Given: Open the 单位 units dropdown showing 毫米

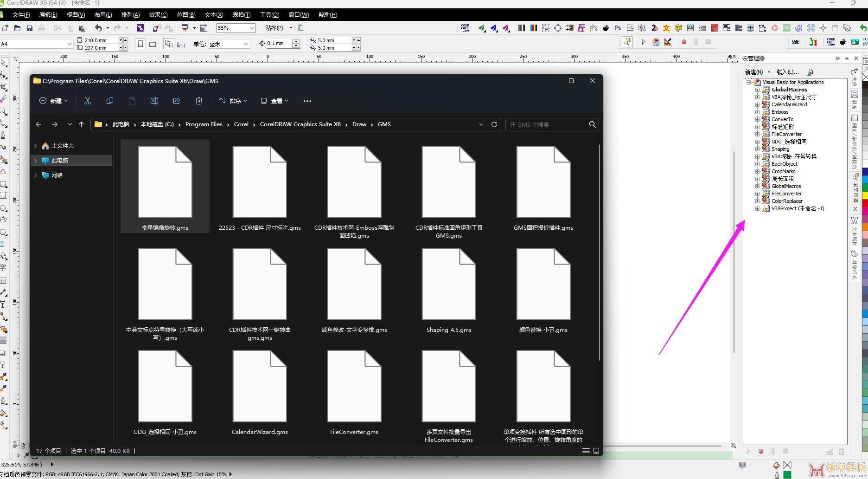Looking at the screenshot, I should click(x=245, y=44).
